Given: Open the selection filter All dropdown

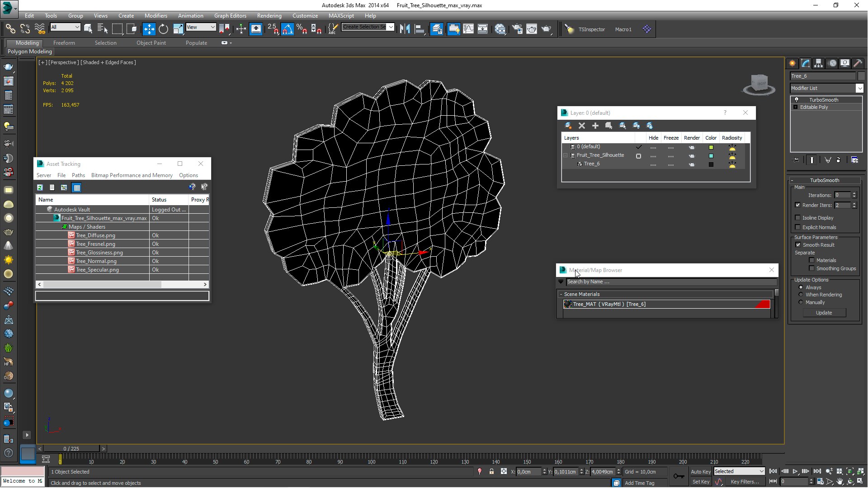Looking at the screenshot, I should (65, 27).
